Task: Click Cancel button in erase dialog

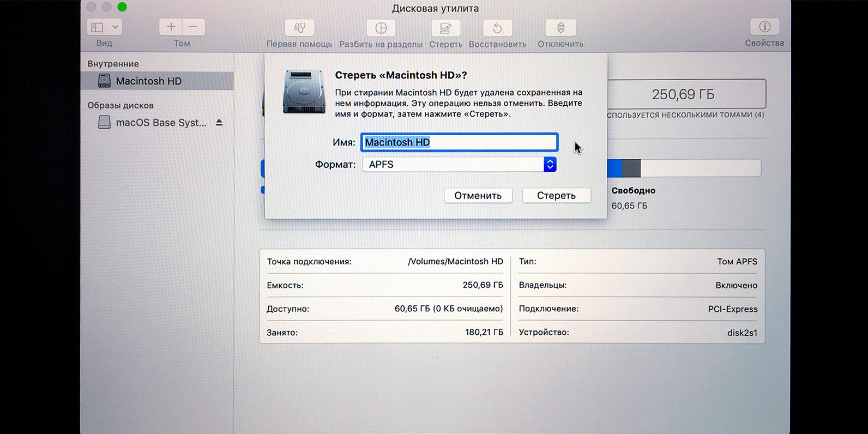Action: click(x=478, y=195)
